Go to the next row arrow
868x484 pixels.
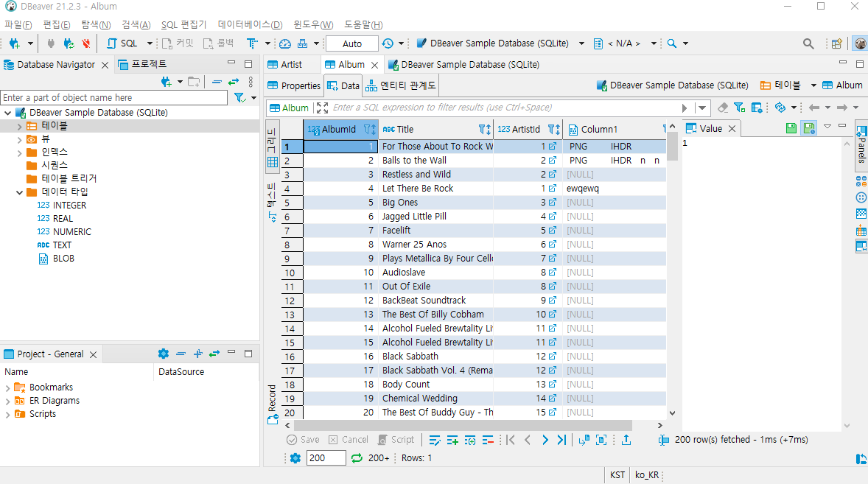click(545, 440)
